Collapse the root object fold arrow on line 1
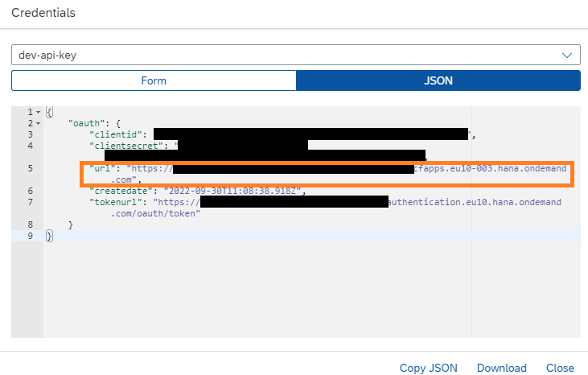 (38, 112)
